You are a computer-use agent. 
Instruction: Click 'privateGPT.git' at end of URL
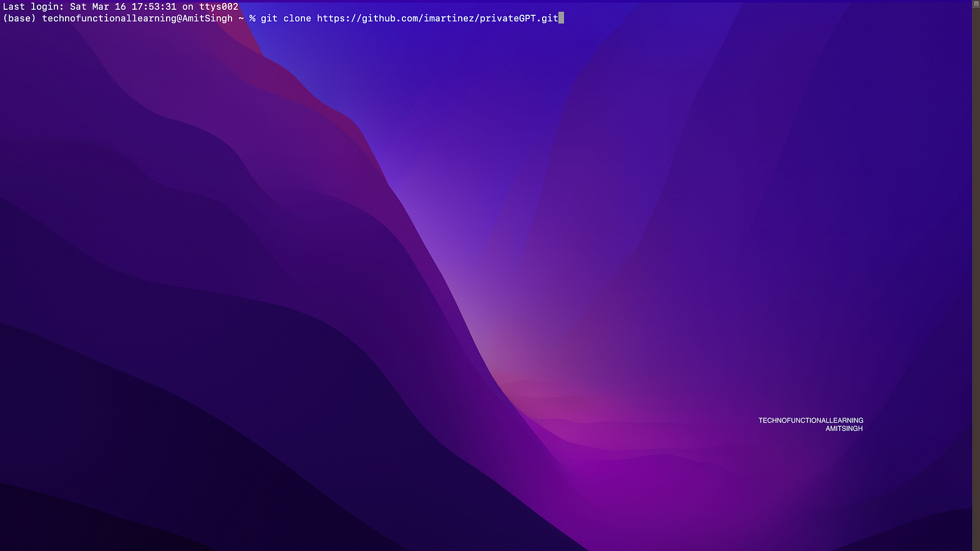tap(519, 18)
